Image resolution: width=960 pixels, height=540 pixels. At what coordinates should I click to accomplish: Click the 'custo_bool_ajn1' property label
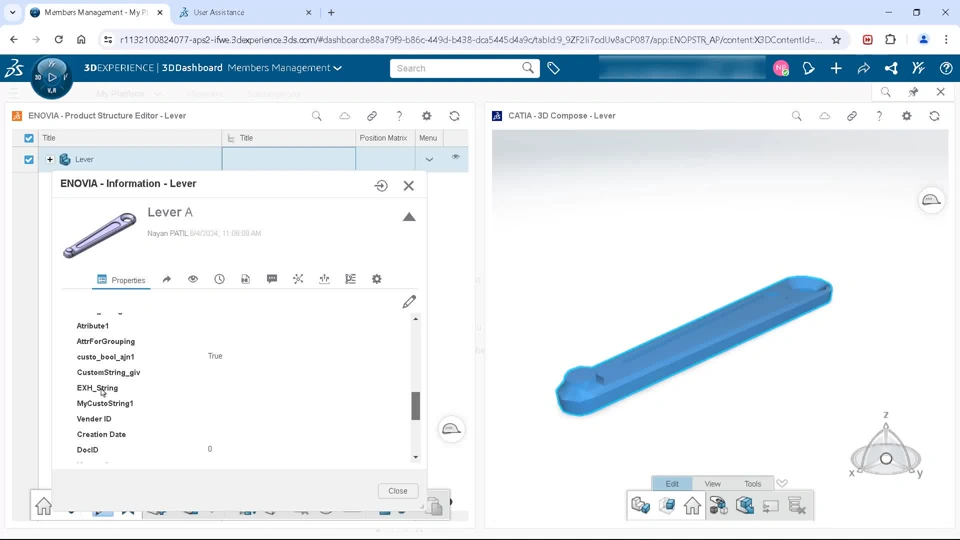[105, 357]
